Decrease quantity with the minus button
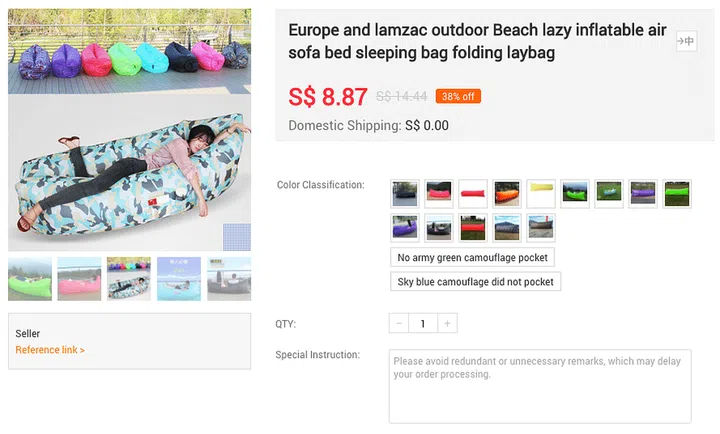The image size is (720, 434). (400, 323)
